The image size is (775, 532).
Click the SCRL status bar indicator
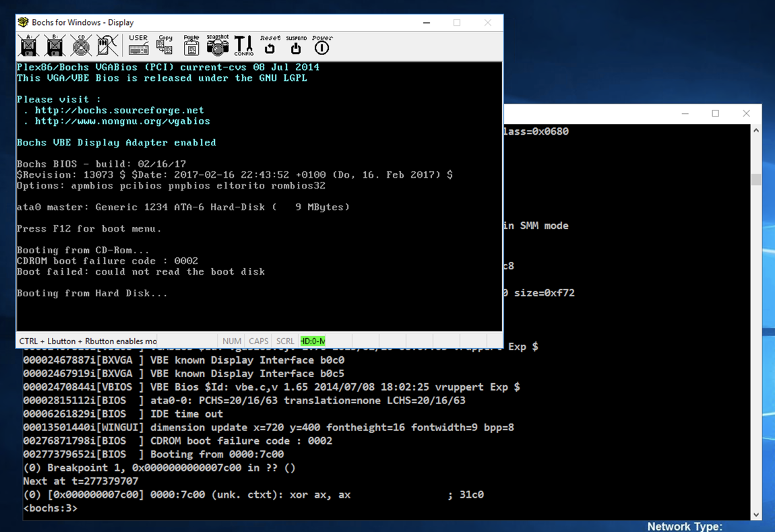click(284, 341)
